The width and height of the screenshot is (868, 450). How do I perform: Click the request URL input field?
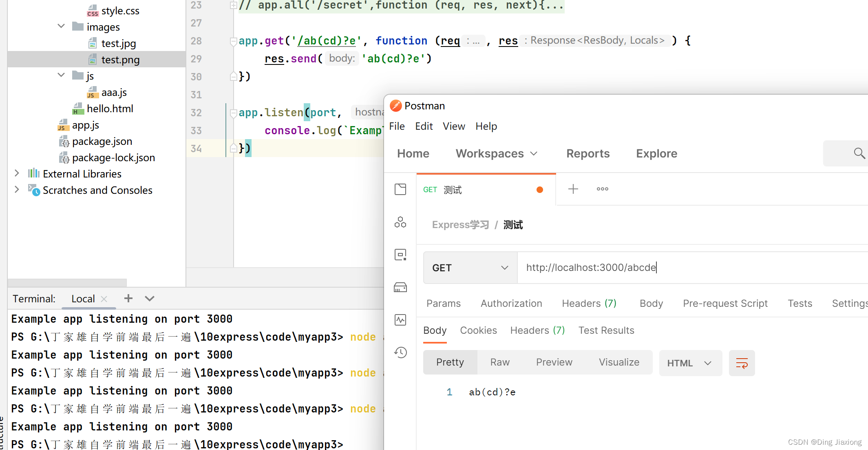[692, 268]
